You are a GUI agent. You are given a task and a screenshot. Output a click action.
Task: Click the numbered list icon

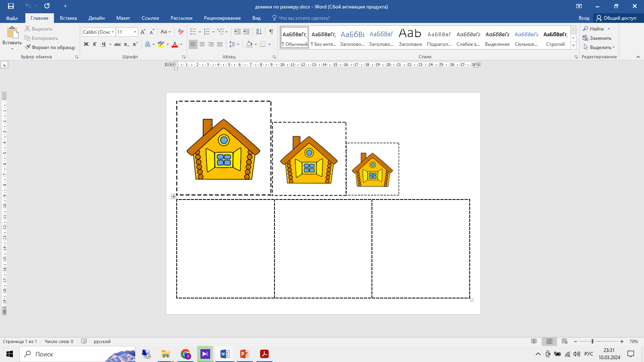[x=206, y=32]
